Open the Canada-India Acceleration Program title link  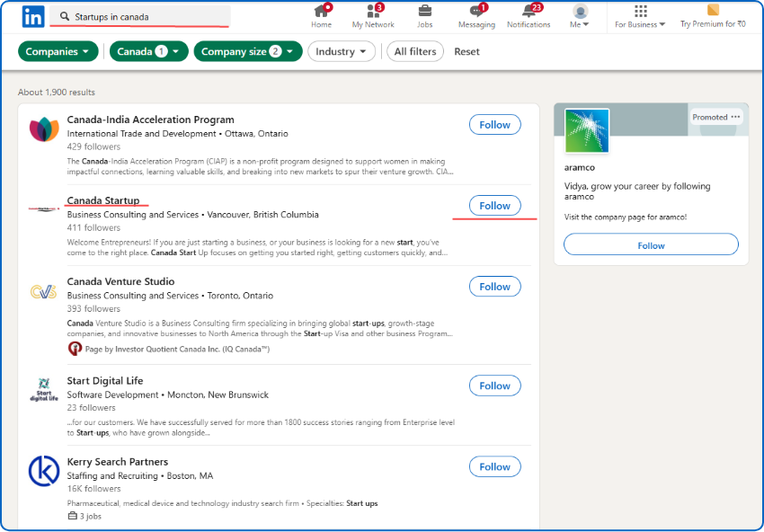(151, 120)
